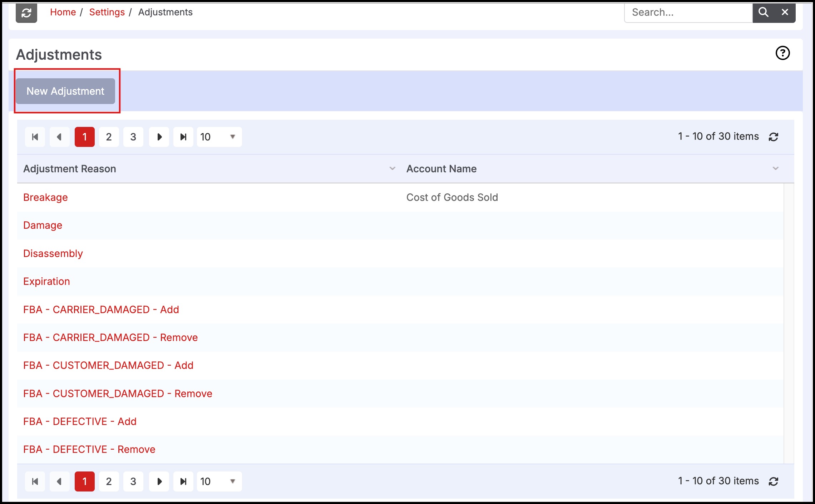Go to previous page in bottom pager
The height and width of the screenshot is (504, 815).
59,481
